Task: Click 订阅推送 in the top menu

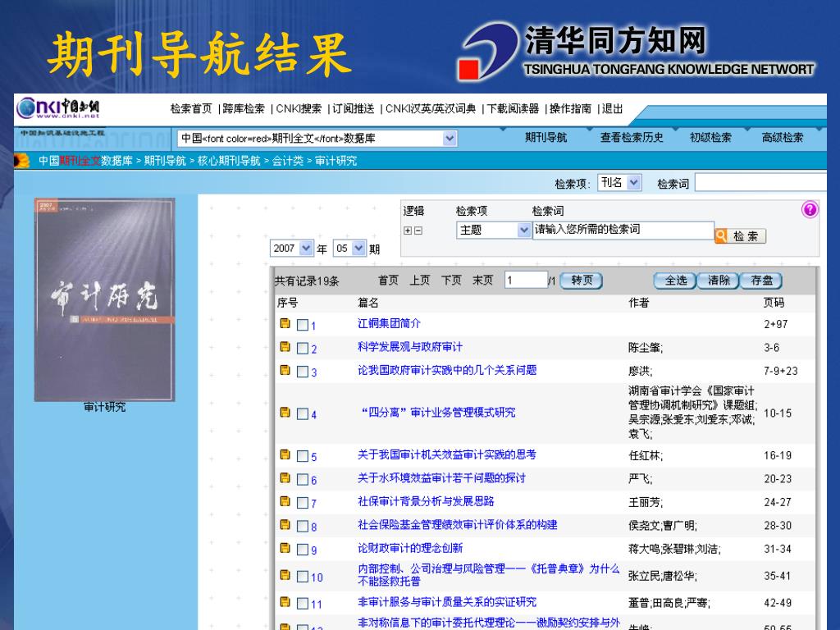Action: tap(353, 109)
